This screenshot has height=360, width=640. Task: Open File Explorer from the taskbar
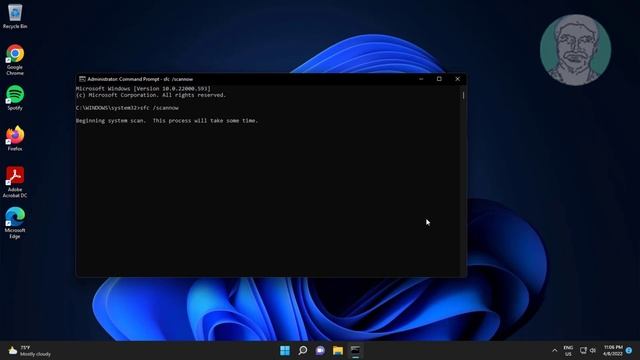click(338, 350)
